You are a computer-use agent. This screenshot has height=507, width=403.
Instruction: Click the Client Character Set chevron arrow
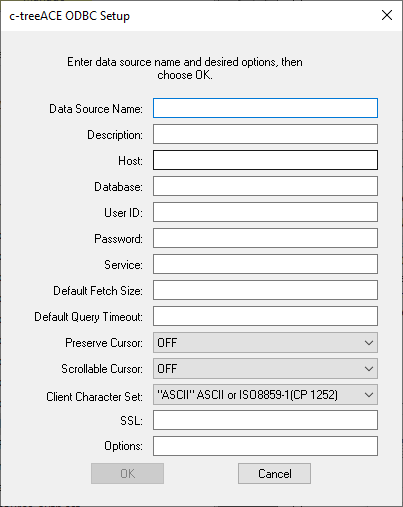[x=369, y=395]
